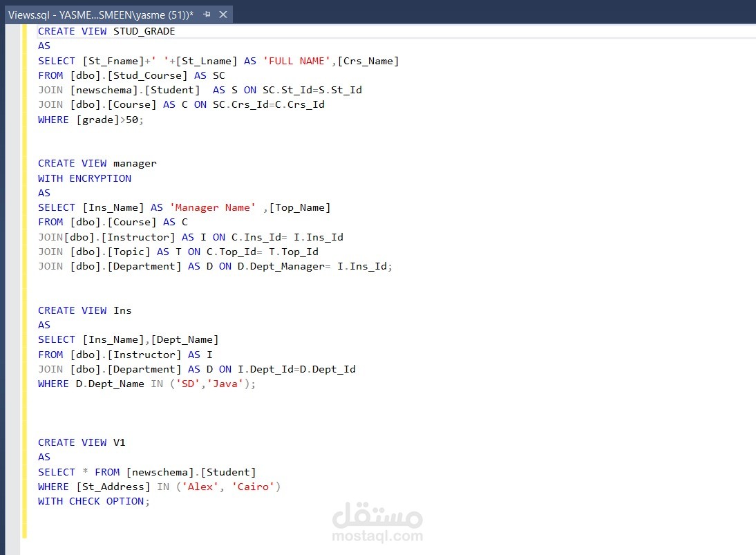Click the STUD_GRADE view name
756x555 pixels.
point(144,31)
